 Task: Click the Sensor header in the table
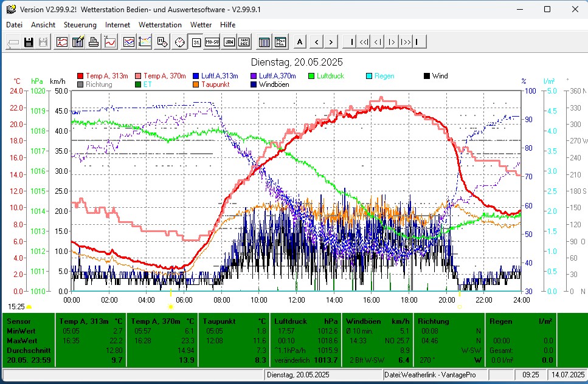click(x=19, y=321)
